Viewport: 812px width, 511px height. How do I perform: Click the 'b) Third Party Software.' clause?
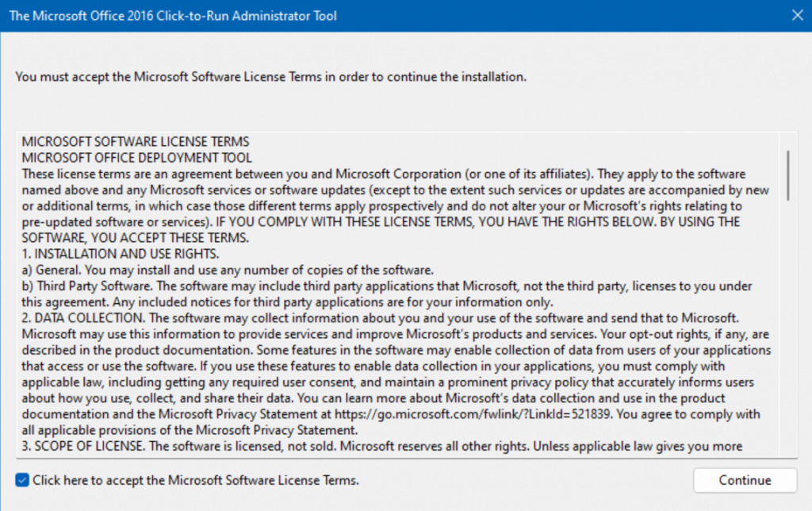(387, 294)
